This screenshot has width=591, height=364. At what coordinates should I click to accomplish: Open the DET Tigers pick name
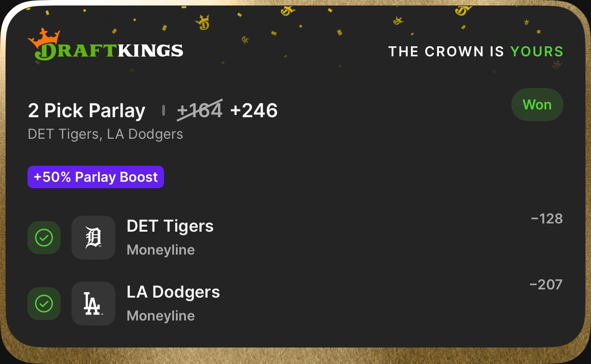[x=170, y=226]
